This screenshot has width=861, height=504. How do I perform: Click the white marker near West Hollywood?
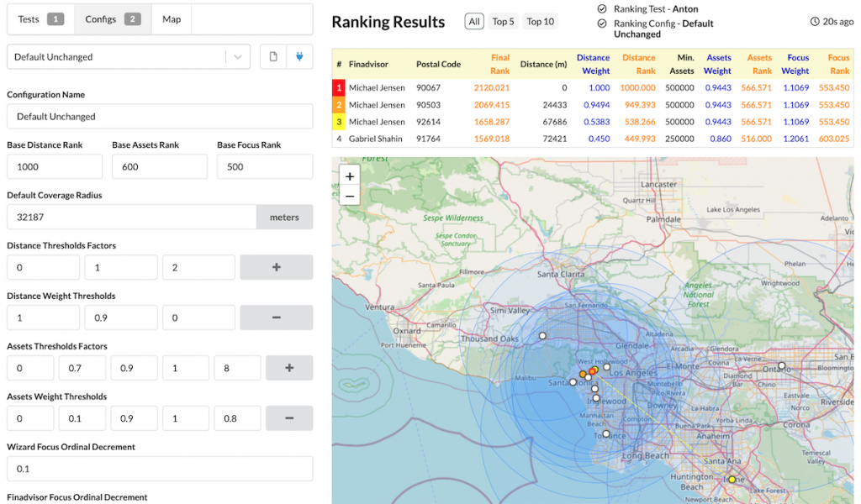tap(606, 367)
